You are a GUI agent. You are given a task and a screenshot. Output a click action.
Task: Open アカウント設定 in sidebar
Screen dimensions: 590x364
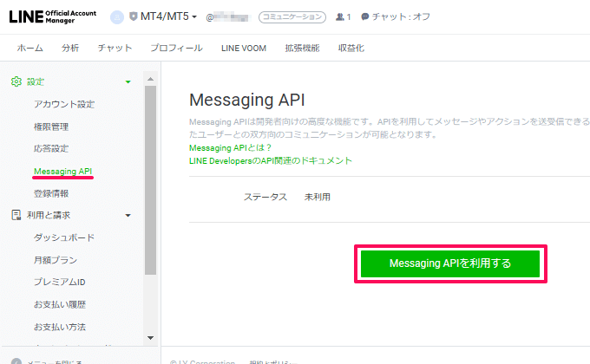64,104
